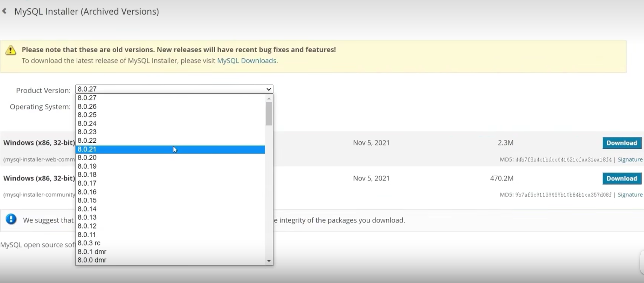Image resolution: width=644 pixels, height=283 pixels.
Task: Select the 8.0.1 dmr version
Action: [170, 252]
